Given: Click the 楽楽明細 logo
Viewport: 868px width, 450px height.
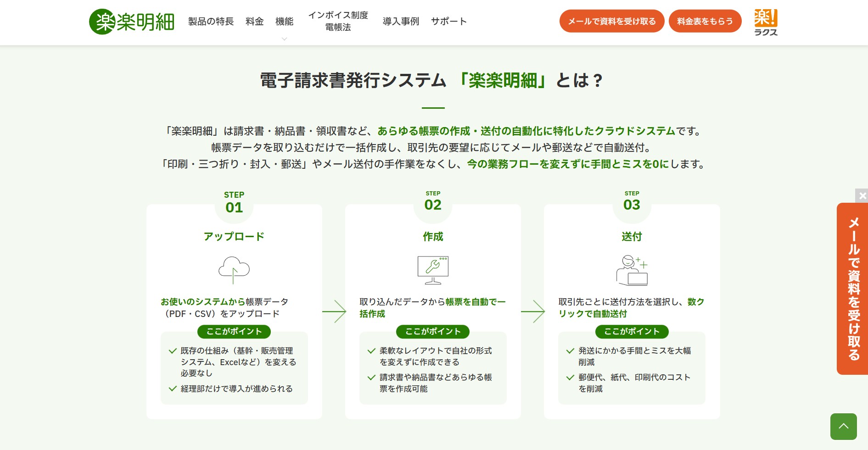Looking at the screenshot, I should point(131,21).
